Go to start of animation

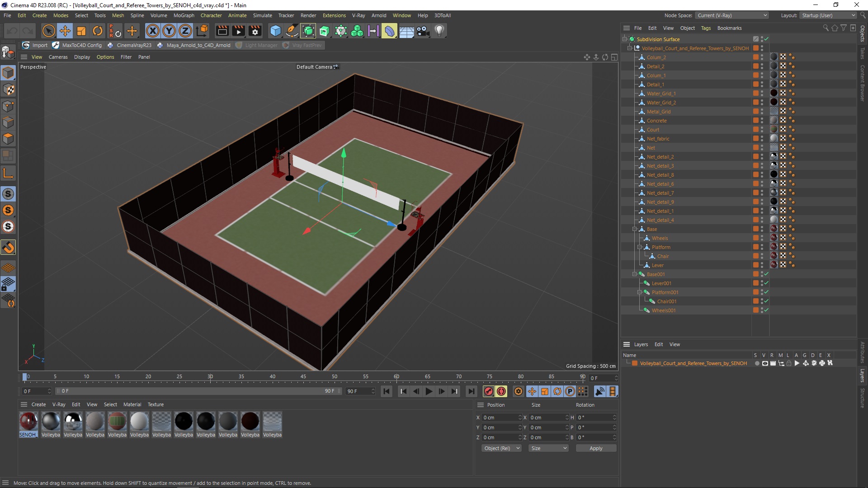point(387,391)
